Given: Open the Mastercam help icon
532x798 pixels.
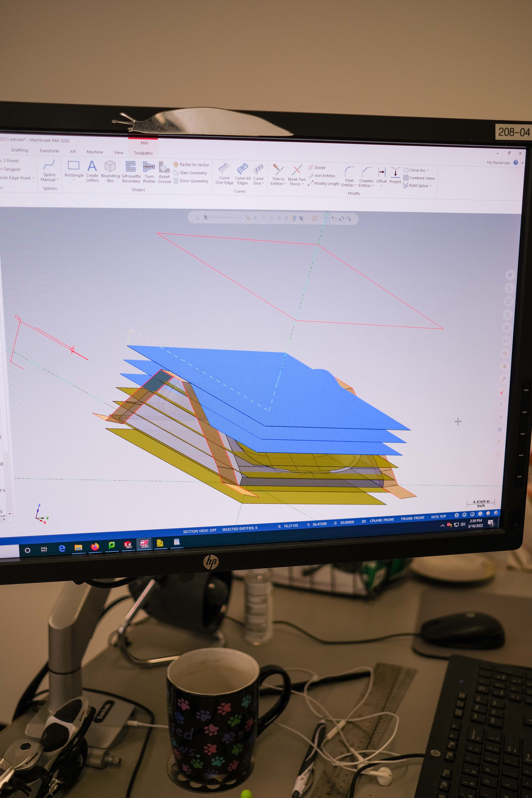Looking at the screenshot, I should (516, 163).
